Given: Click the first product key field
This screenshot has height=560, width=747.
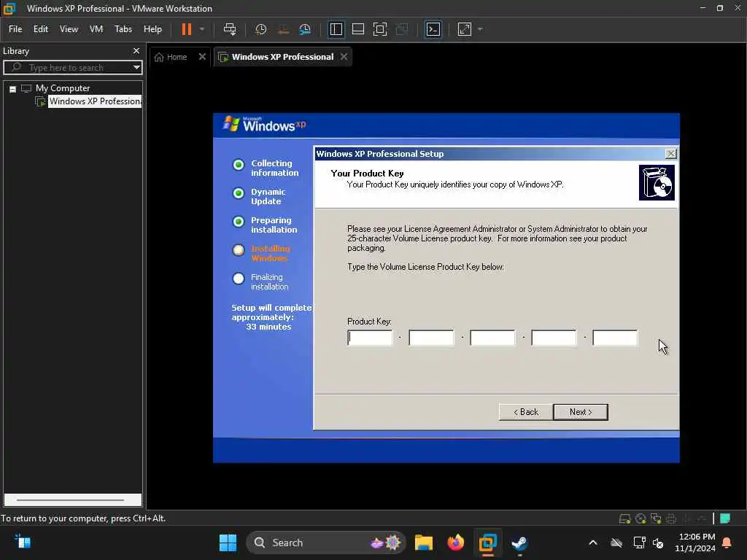Looking at the screenshot, I should coord(370,338).
